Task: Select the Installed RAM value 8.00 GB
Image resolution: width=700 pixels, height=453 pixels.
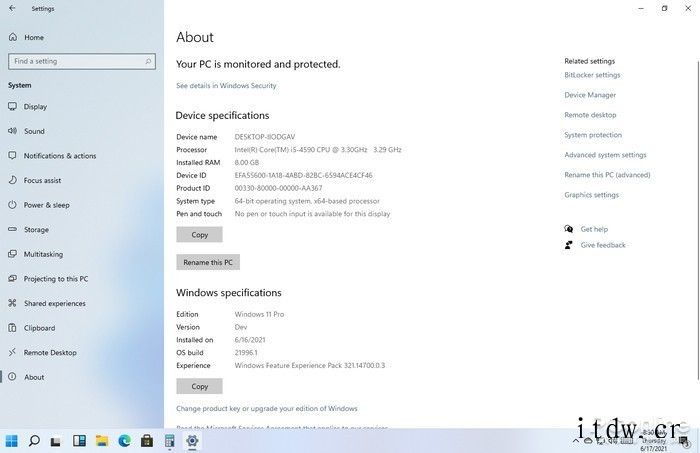Action: 246,162
